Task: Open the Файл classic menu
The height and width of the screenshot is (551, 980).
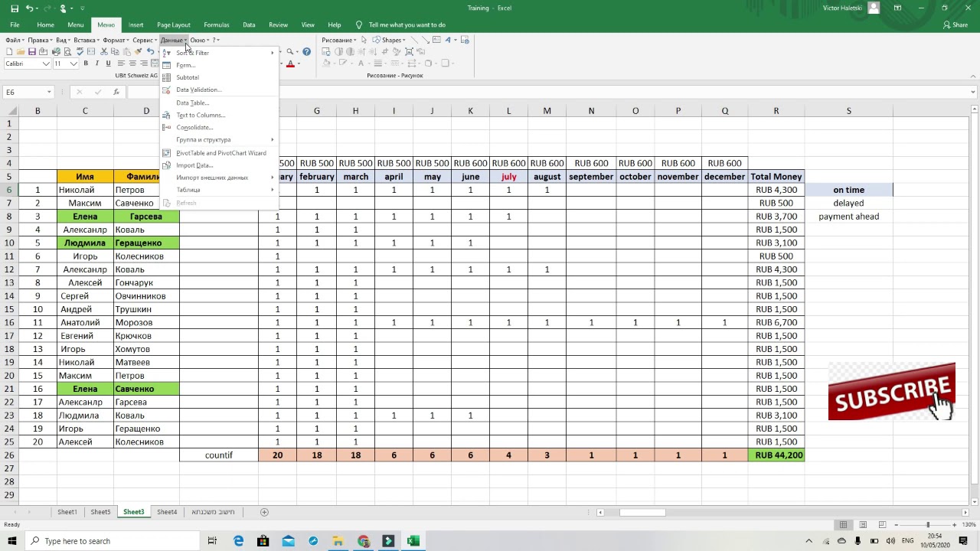Action: click(x=15, y=40)
